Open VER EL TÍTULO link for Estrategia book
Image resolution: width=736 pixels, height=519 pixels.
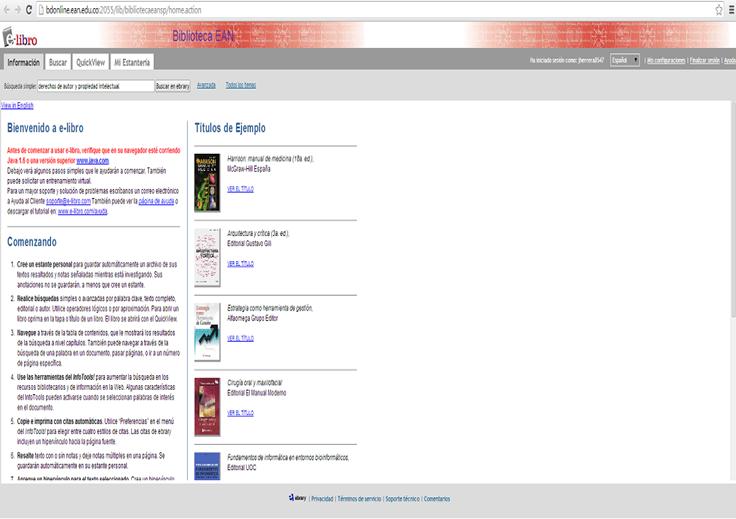point(240,338)
